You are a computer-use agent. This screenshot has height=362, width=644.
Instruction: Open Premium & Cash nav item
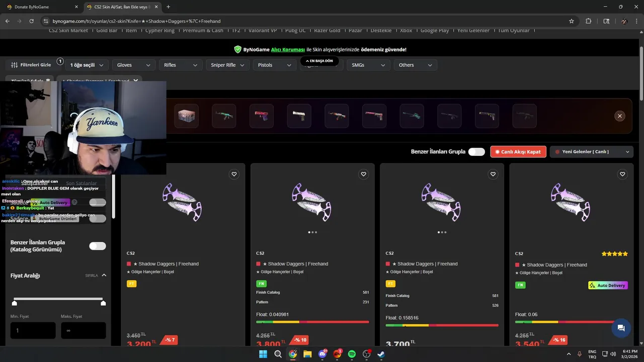[x=203, y=30]
